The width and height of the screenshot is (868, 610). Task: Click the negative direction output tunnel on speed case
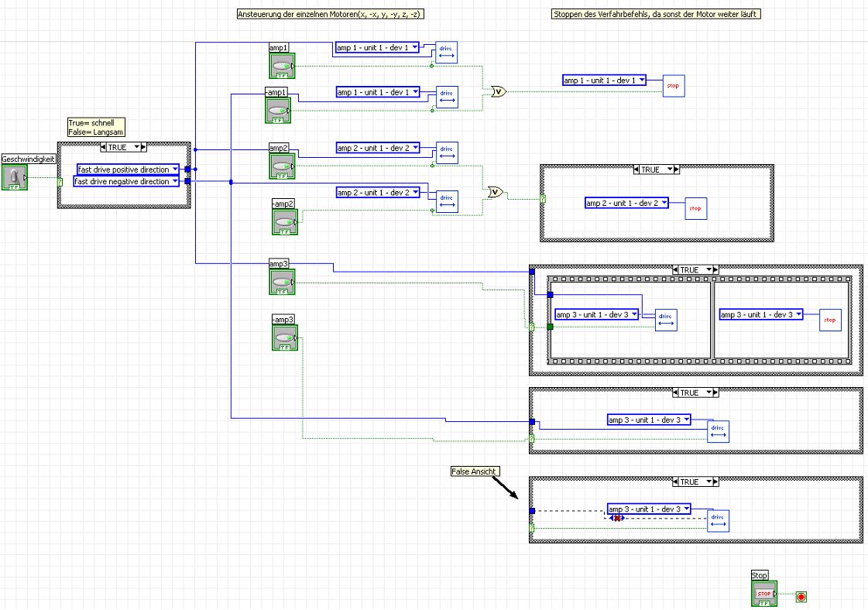pos(187,181)
